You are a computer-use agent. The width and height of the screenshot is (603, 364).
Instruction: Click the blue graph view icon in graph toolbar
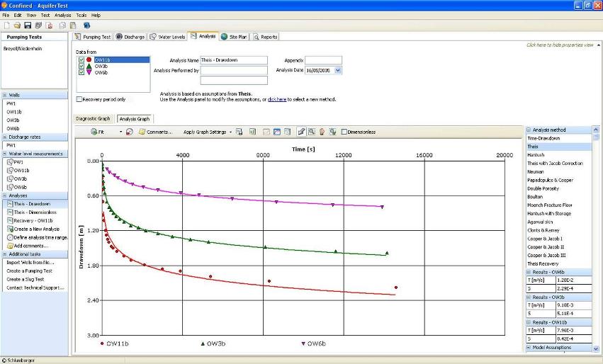click(277, 132)
